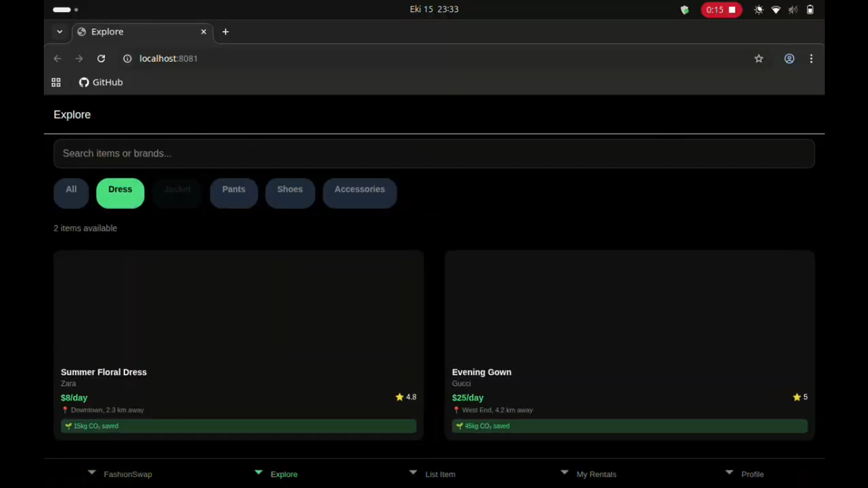View site information icon in address bar
Screen dimensions: 868x488
[x=127, y=58]
